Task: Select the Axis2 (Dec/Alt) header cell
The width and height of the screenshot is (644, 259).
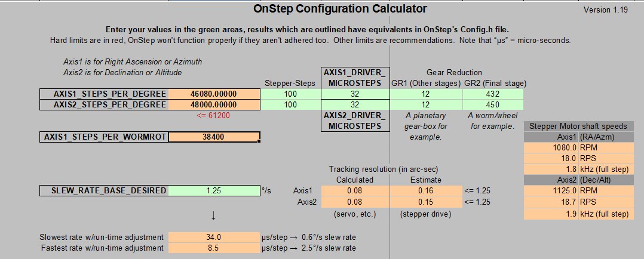Action: (x=579, y=180)
